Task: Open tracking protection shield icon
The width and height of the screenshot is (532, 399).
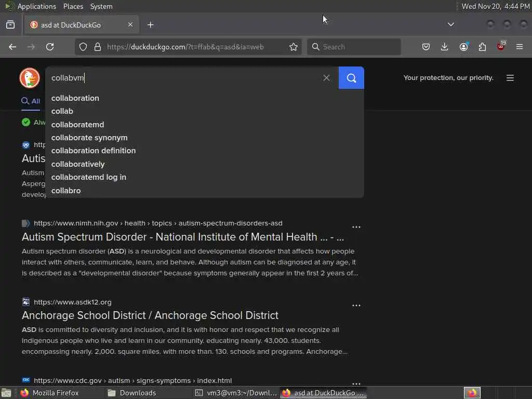Action: [x=83, y=47]
